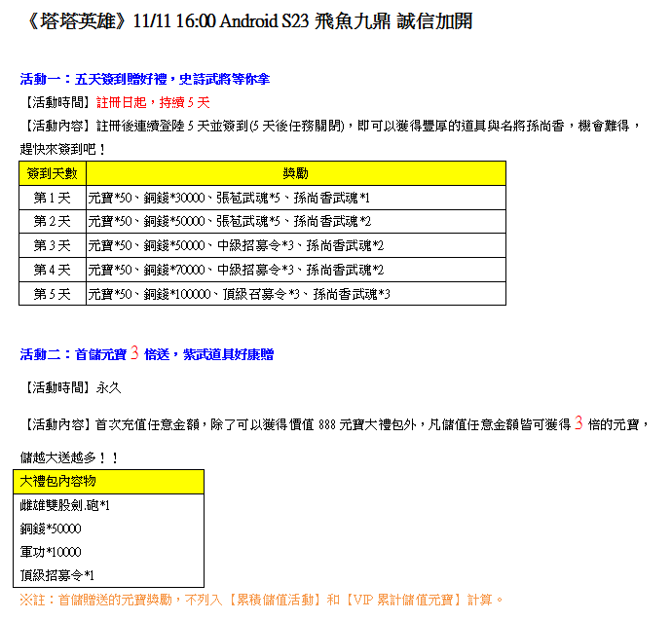Image resolution: width=672 pixels, height=620 pixels.
Task: Select the 雌雄雙股劍.砲*1 item
Action: (64, 506)
